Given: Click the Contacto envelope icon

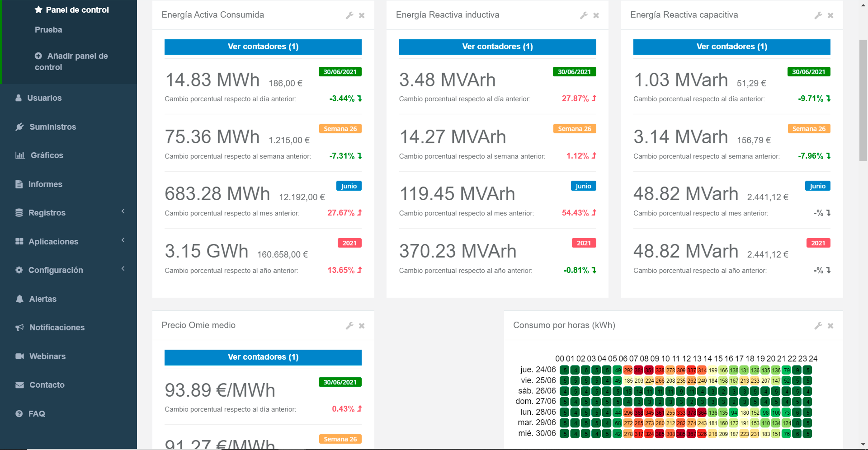Looking at the screenshot, I should point(19,385).
